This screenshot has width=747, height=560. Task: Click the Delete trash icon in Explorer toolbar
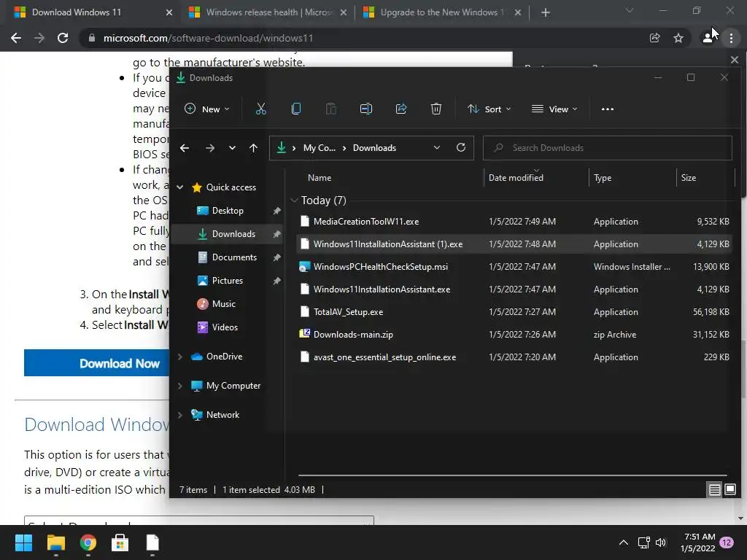pyautogui.click(x=436, y=109)
